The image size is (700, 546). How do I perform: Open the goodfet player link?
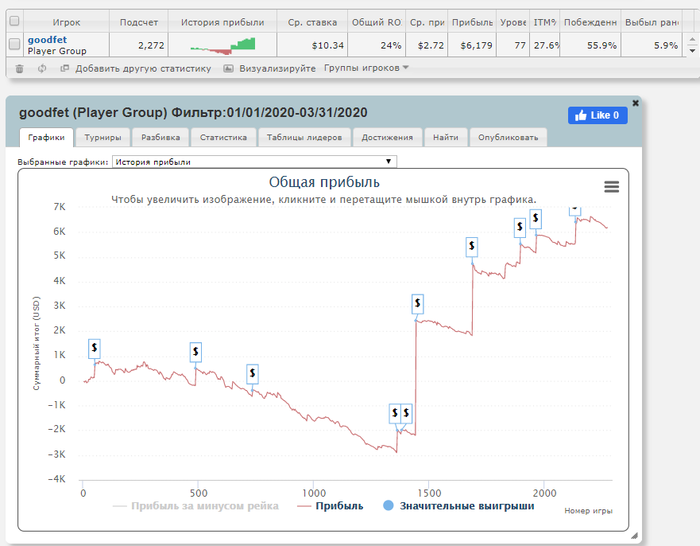(47, 40)
